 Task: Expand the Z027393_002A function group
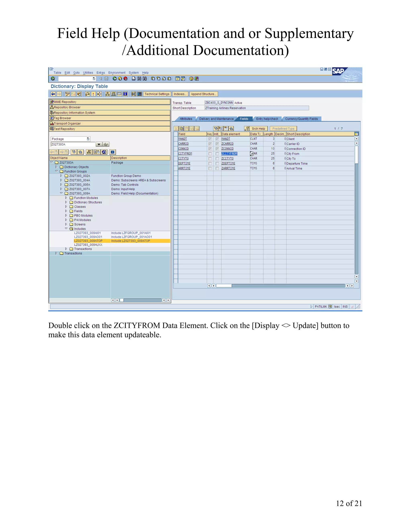pos(61,176)
